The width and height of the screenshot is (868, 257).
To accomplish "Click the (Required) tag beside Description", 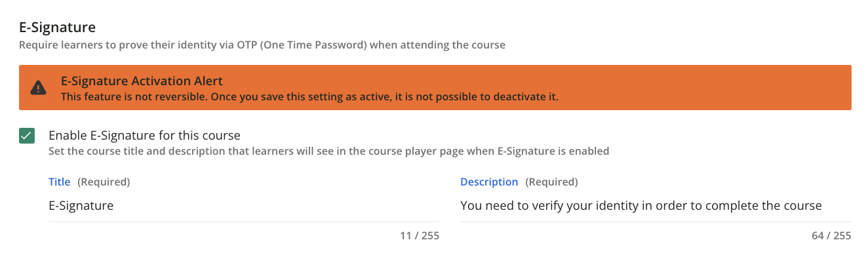I will [x=551, y=182].
